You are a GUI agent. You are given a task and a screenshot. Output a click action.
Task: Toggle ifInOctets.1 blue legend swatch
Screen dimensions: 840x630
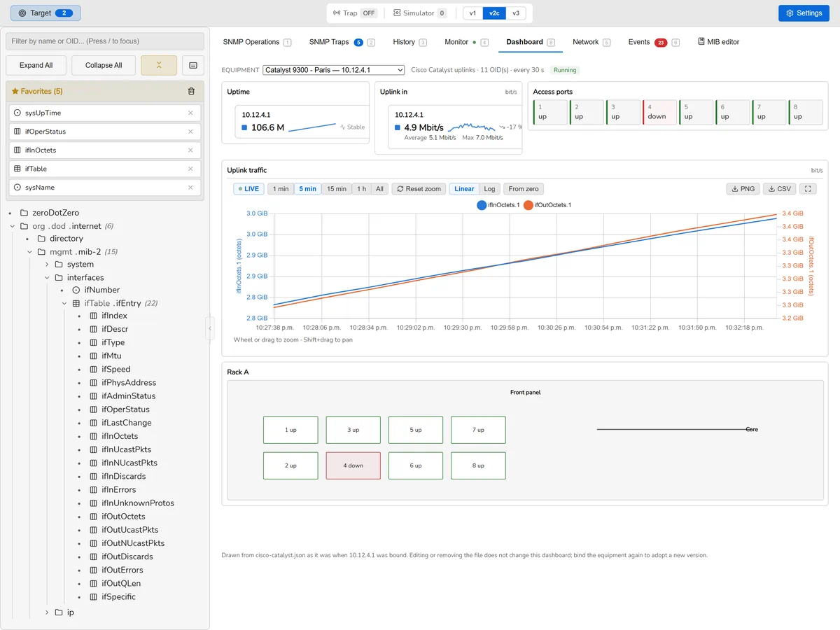coord(482,205)
